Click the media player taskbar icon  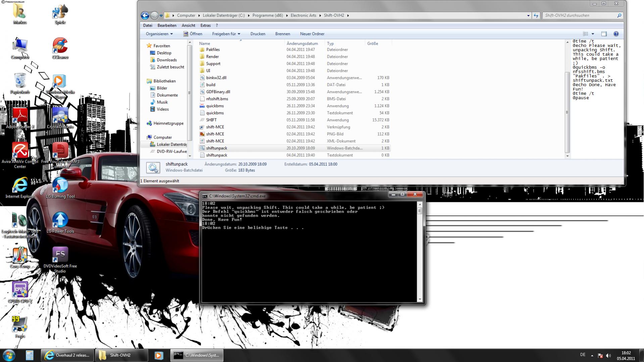[x=159, y=355]
